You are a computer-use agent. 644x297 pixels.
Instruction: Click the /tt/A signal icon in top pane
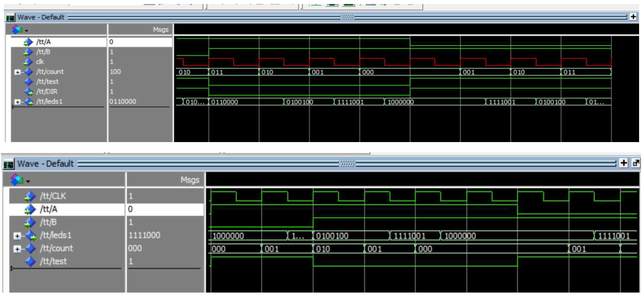[28, 42]
